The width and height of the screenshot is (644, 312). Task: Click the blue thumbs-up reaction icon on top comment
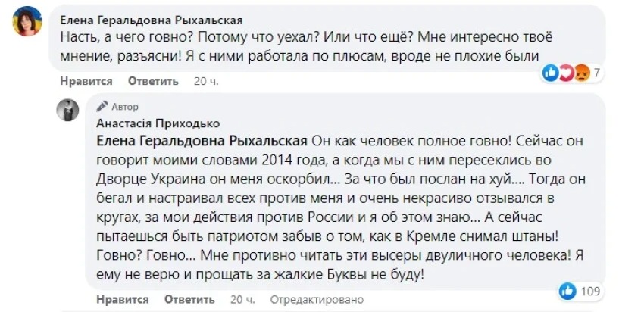pos(550,73)
